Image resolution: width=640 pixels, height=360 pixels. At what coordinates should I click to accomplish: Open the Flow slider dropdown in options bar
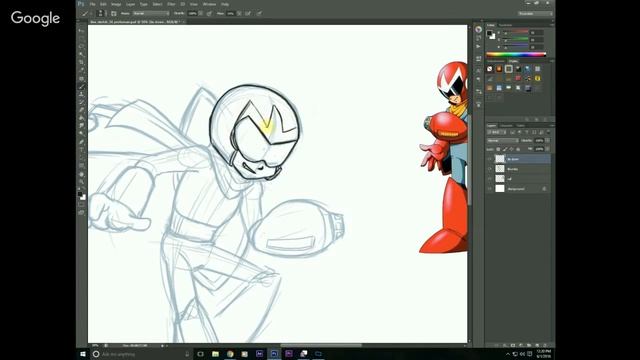pyautogui.click(x=239, y=13)
